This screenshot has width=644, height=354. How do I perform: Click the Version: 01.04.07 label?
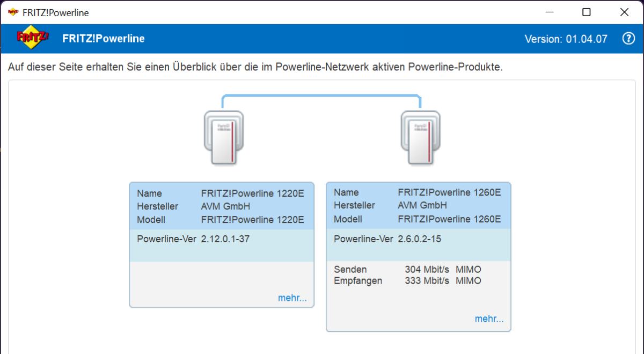pos(566,39)
